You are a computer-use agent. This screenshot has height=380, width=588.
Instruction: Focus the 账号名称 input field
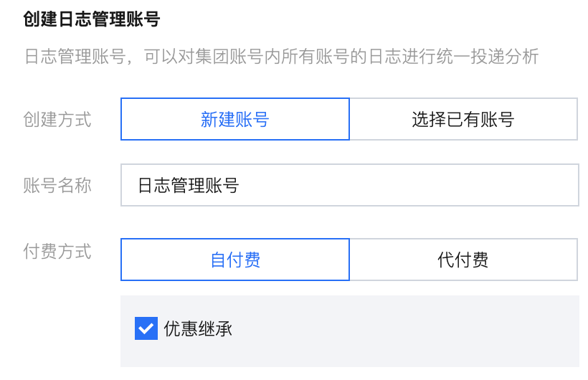pyautogui.click(x=349, y=186)
